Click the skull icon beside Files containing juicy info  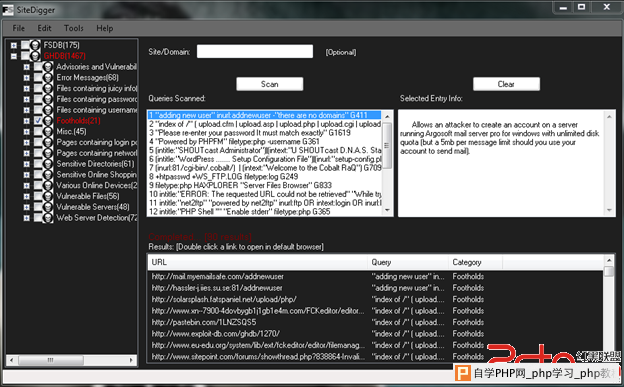point(48,88)
